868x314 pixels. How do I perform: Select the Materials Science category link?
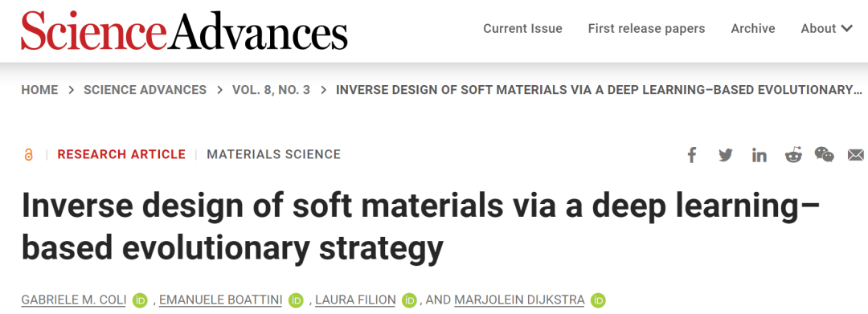273,154
